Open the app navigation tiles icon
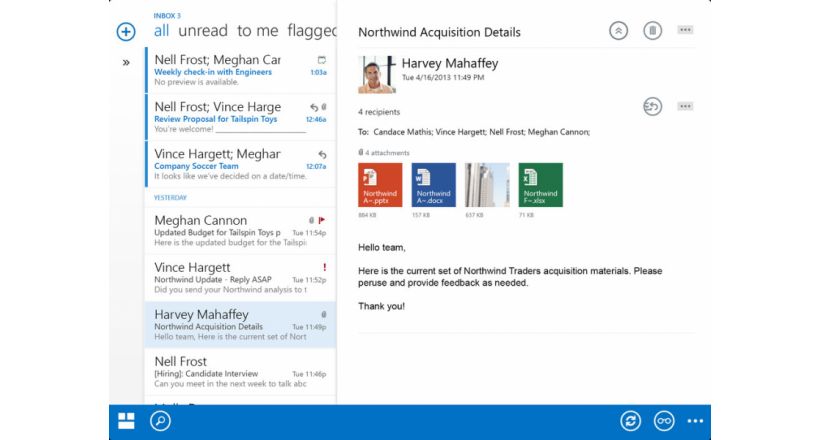 tap(126, 421)
